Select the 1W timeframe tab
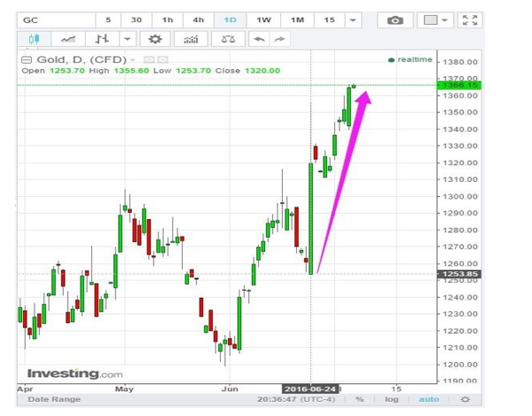This screenshot has height=416, width=532. coord(263,20)
